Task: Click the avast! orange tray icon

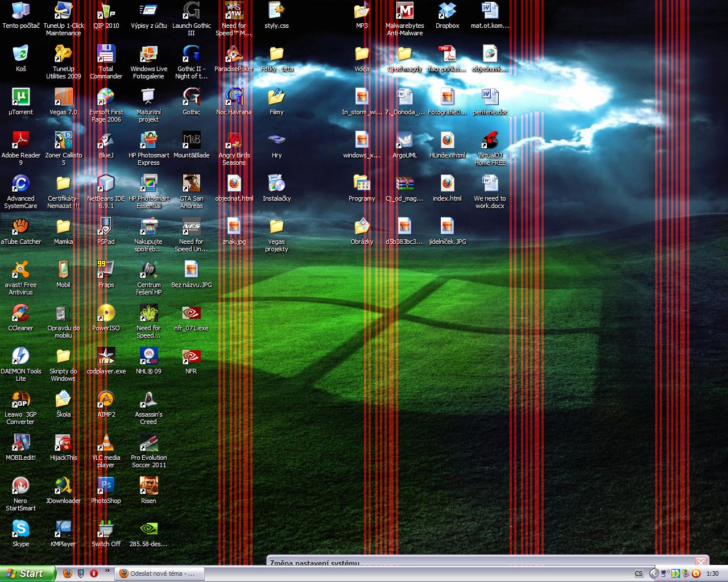Action: [696, 573]
